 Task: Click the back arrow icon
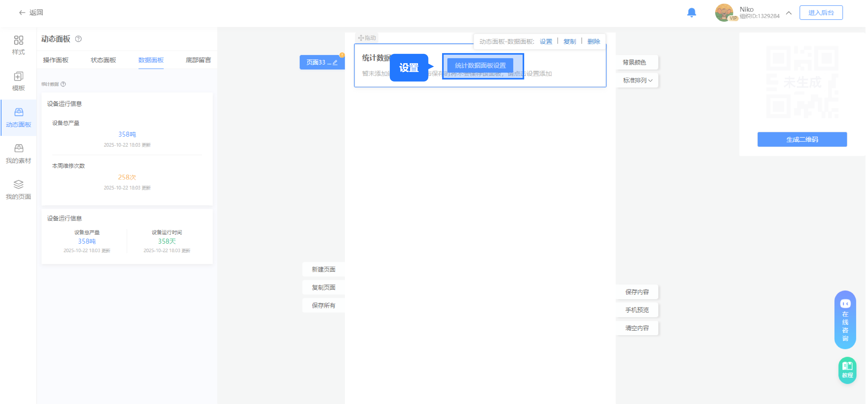coord(22,13)
